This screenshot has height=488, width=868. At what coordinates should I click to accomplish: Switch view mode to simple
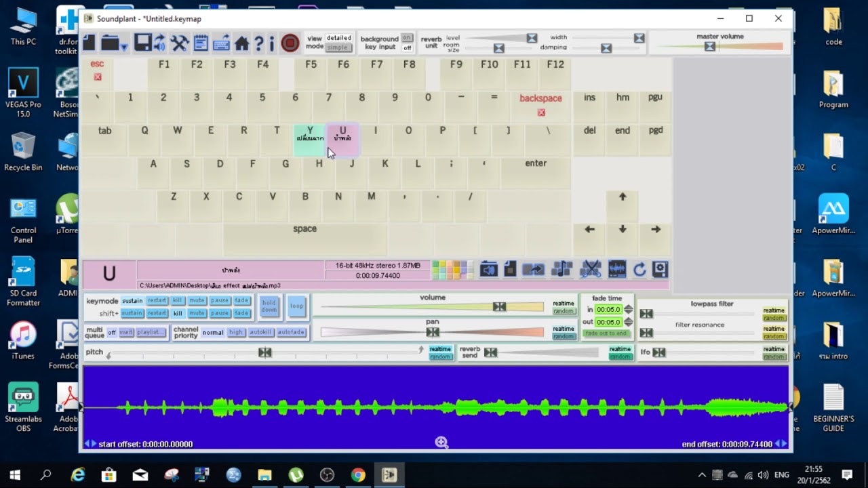pyautogui.click(x=337, y=47)
